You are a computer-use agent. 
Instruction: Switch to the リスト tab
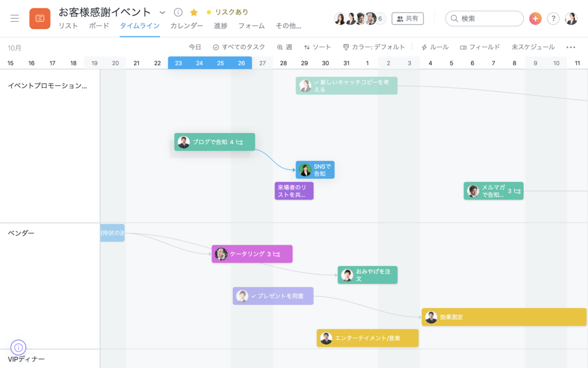(x=68, y=26)
